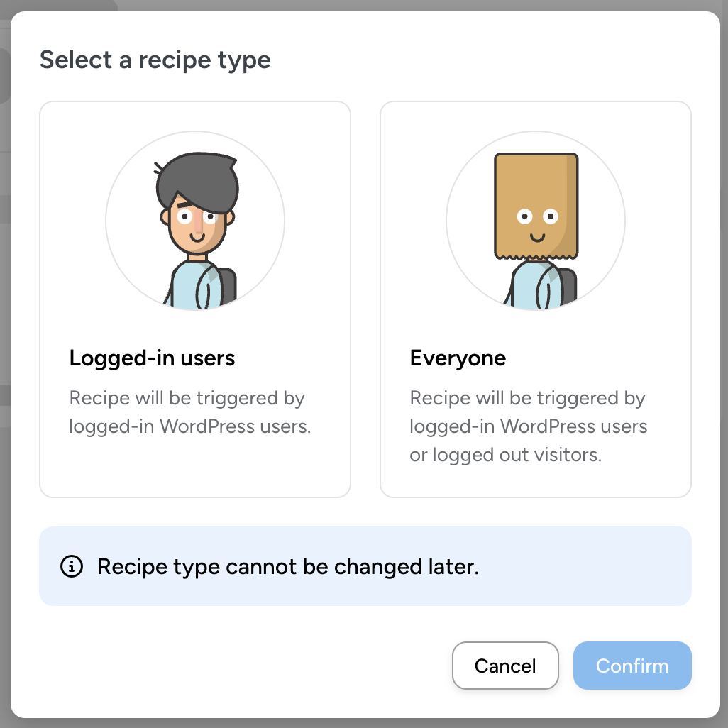The width and height of the screenshot is (728, 728).
Task: Click the "Logged-in users" heading
Action: click(152, 358)
